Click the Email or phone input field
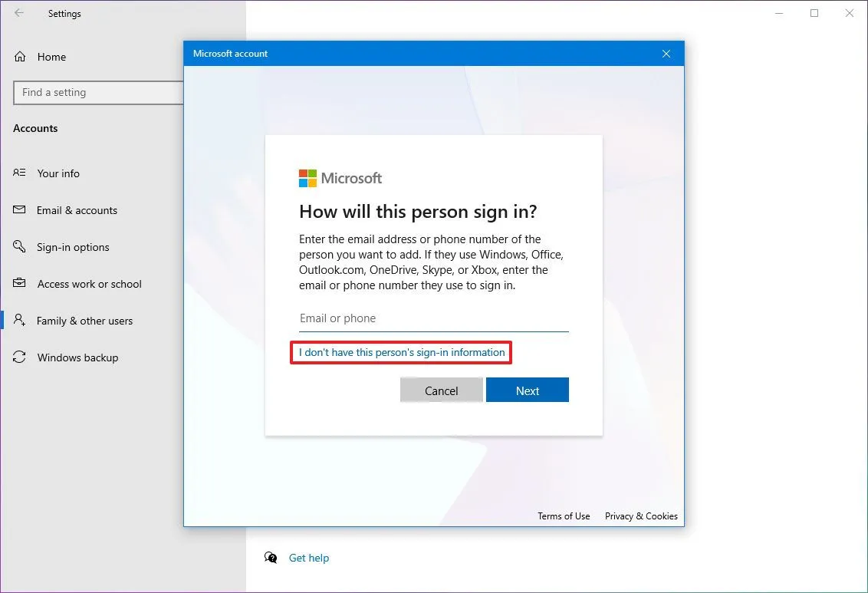Viewport: 868px width, 593px height. pos(433,318)
